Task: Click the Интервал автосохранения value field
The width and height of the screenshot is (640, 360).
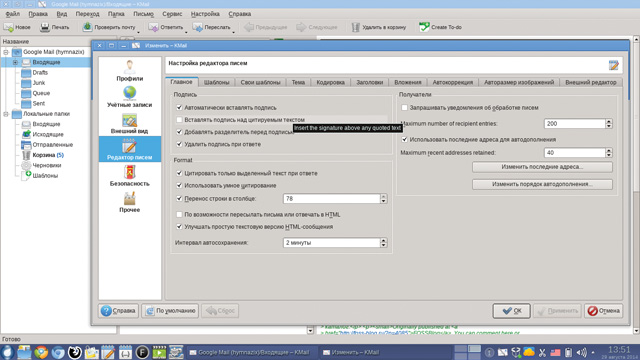Action: coord(331,243)
